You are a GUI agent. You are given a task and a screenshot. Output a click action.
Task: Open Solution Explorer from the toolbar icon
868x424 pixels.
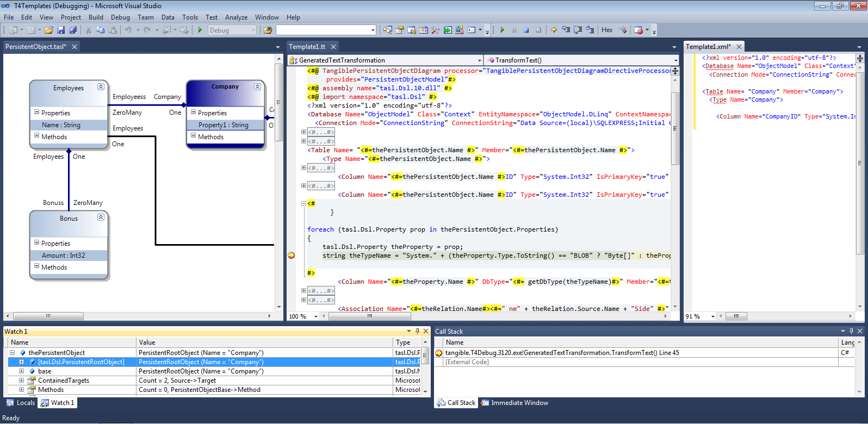[388, 30]
